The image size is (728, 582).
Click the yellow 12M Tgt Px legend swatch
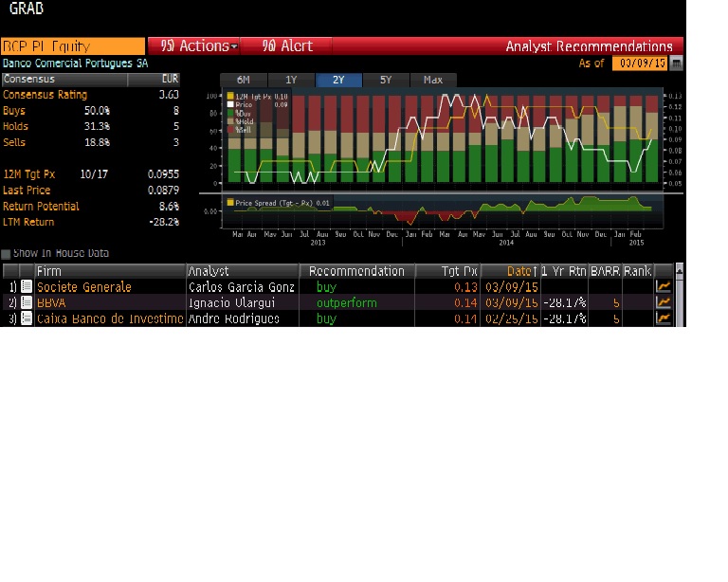click(230, 96)
